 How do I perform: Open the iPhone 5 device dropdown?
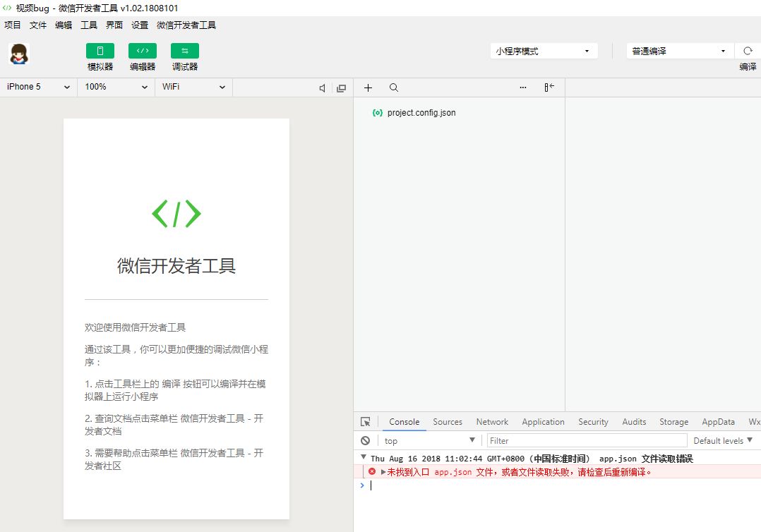[38, 87]
